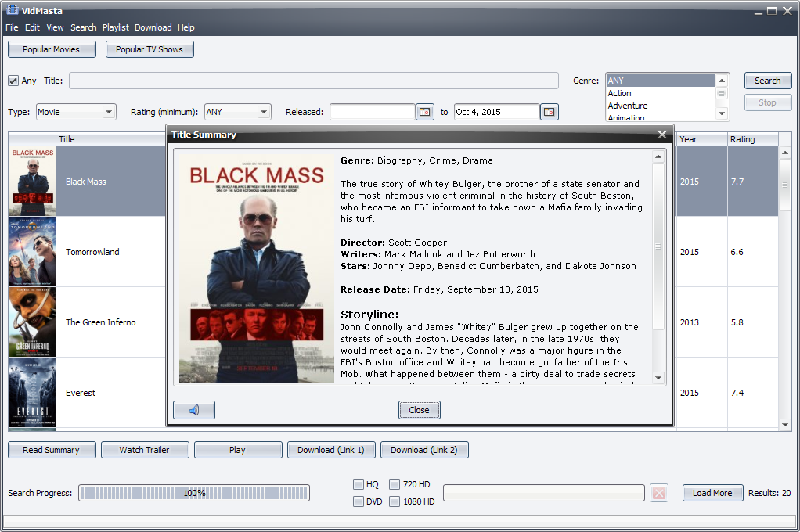Image resolution: width=800 pixels, height=532 pixels.
Task: Open the Download menu
Action: pyautogui.click(x=153, y=27)
